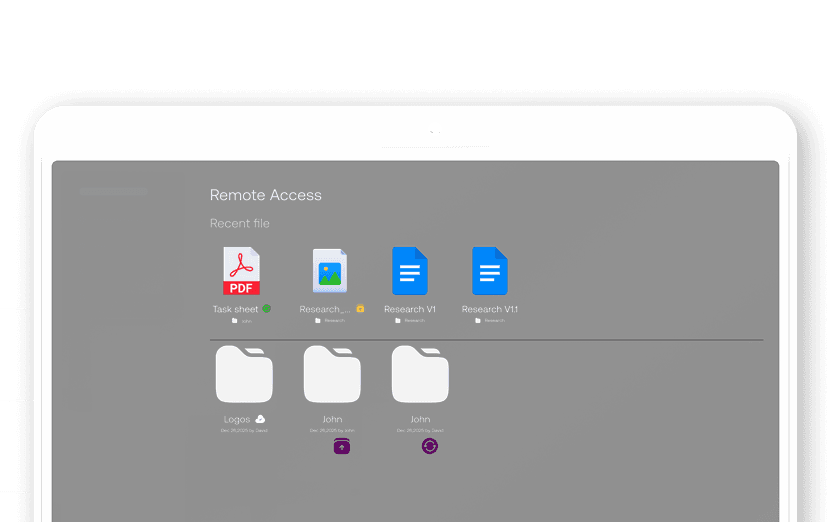Select the 'Logos' folder name
Screen dimensions: 829x522
pos(237,419)
